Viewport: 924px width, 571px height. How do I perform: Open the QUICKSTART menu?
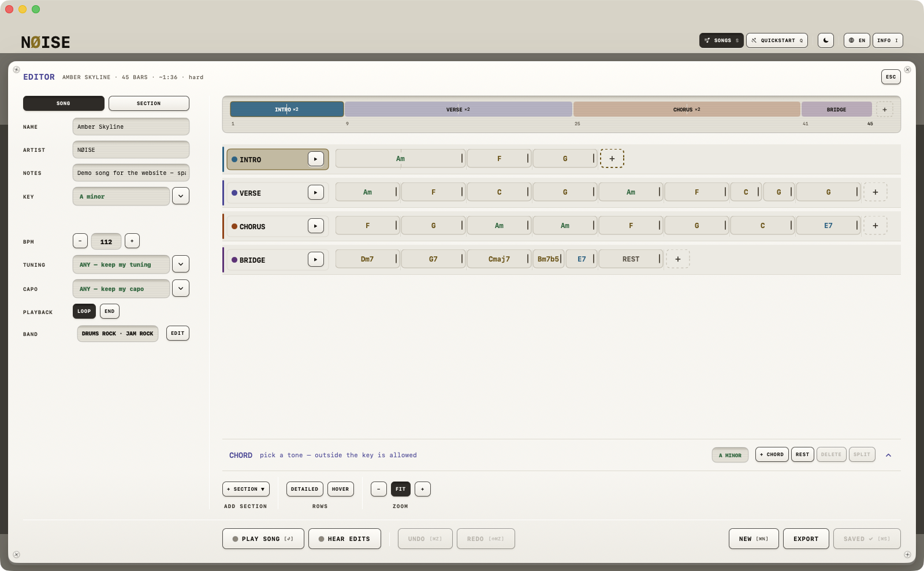[777, 40]
